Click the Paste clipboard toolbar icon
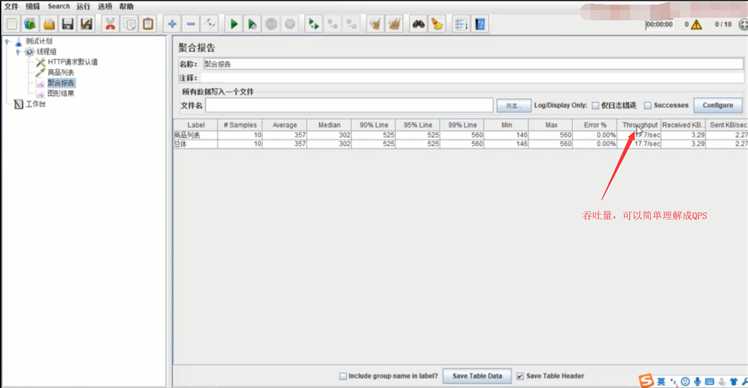The width and height of the screenshot is (748, 388). tap(148, 24)
